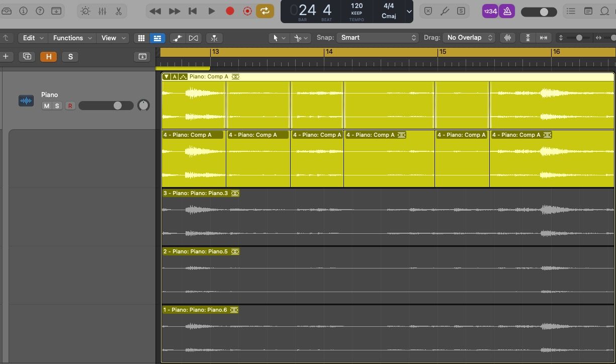Screen dimensions: 616x364
Task: Open the Scissors editors icon
Action: pos(119,11)
